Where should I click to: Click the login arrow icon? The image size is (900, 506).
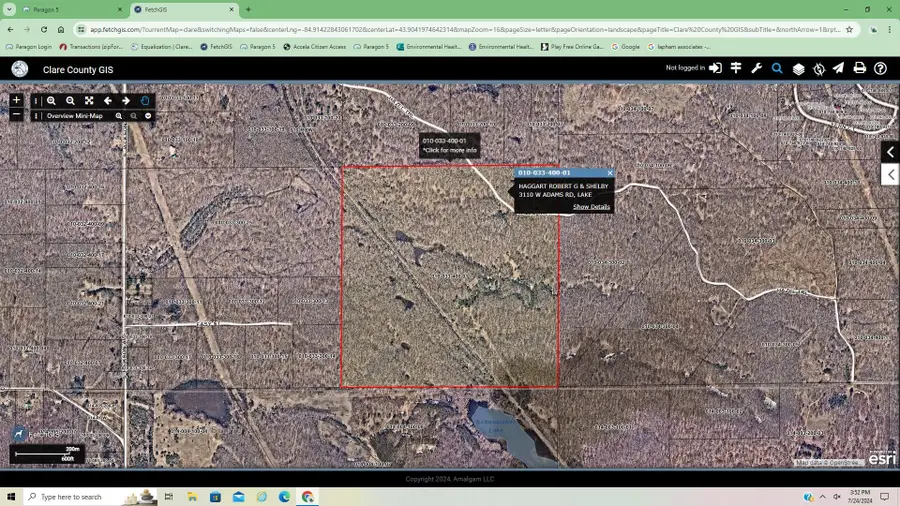click(715, 69)
